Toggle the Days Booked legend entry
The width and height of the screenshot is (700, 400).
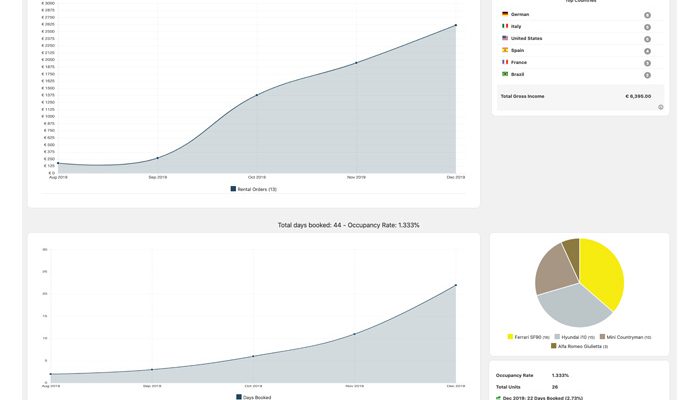click(x=254, y=397)
